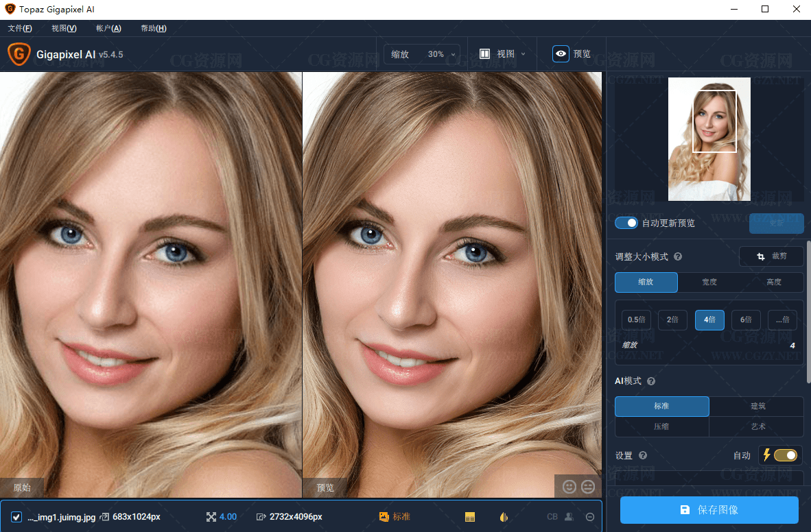Click the preview eye icon in toolbar

(561, 53)
